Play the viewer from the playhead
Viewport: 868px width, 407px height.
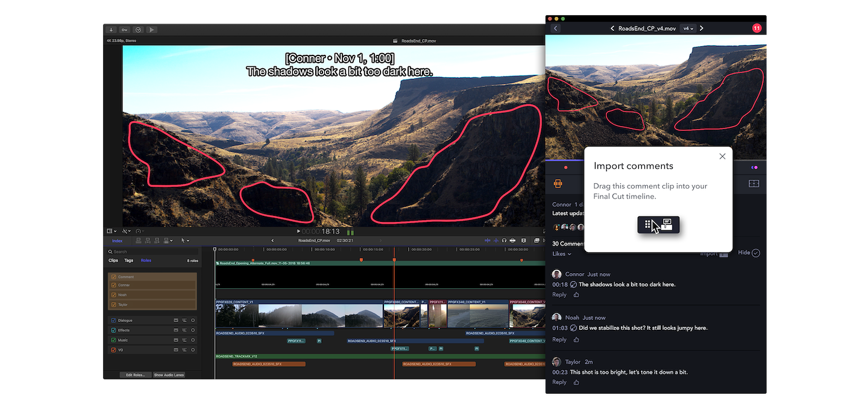(298, 231)
